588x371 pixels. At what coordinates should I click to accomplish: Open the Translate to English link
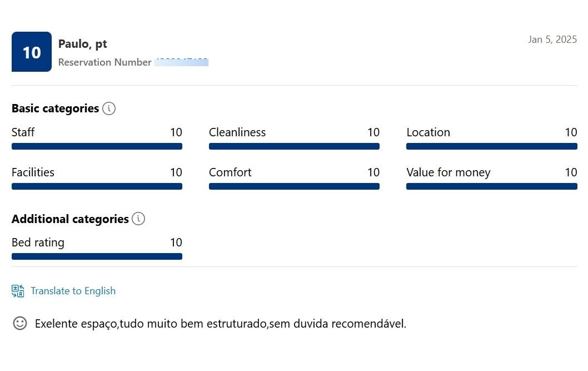(x=73, y=291)
